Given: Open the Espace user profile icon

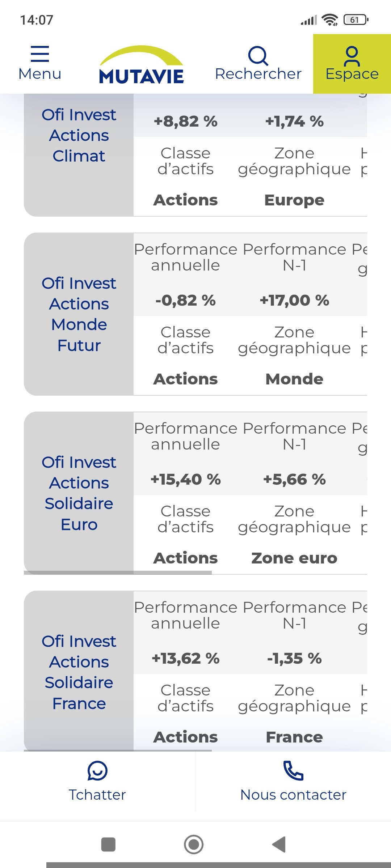Looking at the screenshot, I should pyautogui.click(x=352, y=56).
